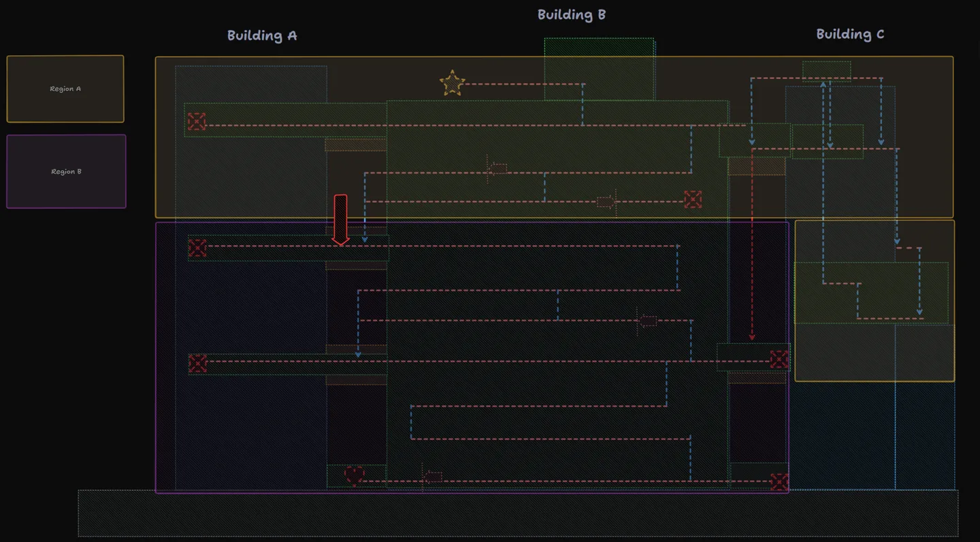Click the red heart marker
This screenshot has height=542, width=980.
[x=354, y=475]
